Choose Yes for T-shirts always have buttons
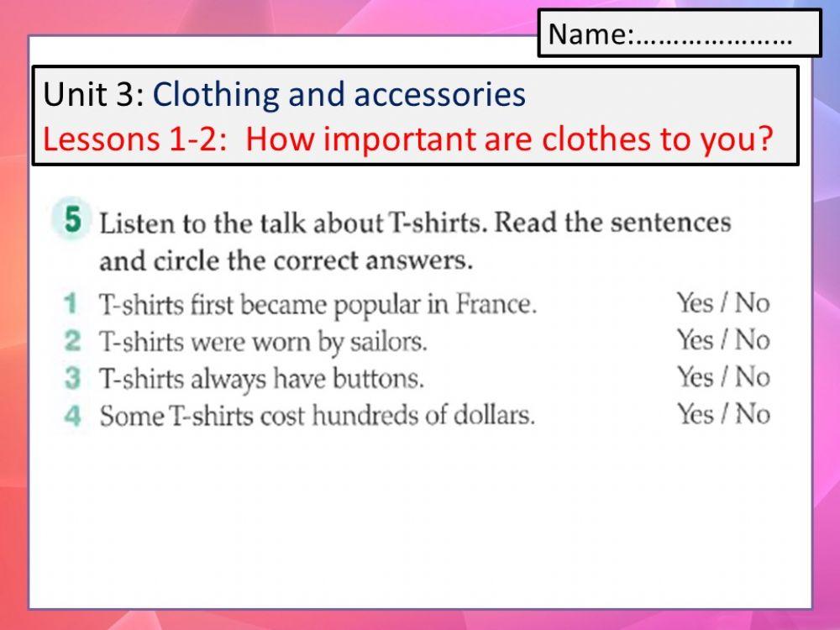Image resolution: width=840 pixels, height=630 pixels. tap(694, 377)
